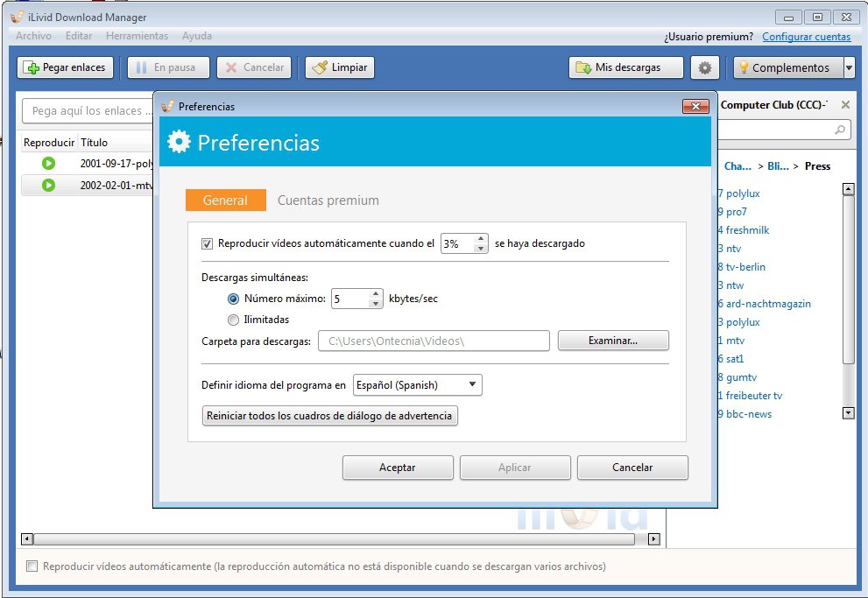Open Mis descargas folder button
The width and height of the screenshot is (868, 598).
(625, 67)
